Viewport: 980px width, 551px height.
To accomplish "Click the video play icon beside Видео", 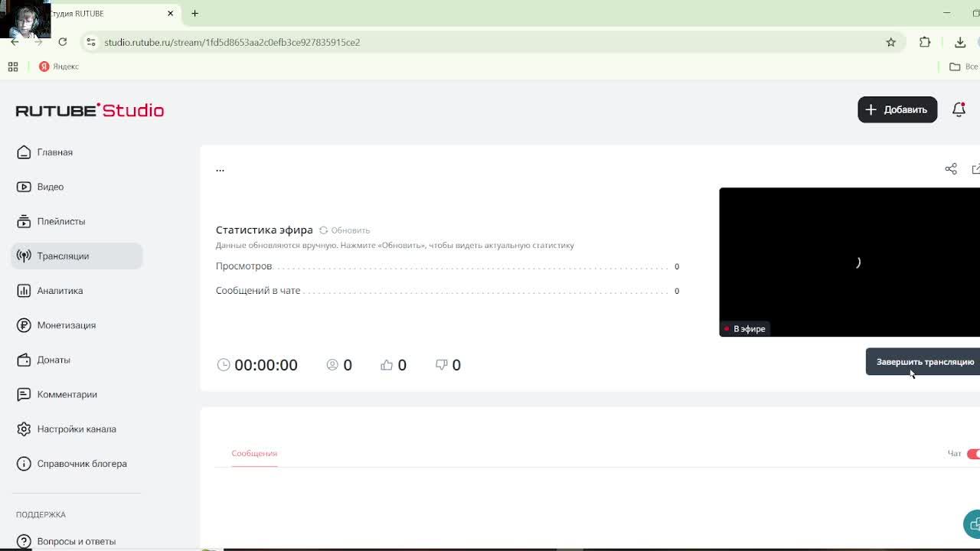I will pyautogui.click(x=24, y=187).
